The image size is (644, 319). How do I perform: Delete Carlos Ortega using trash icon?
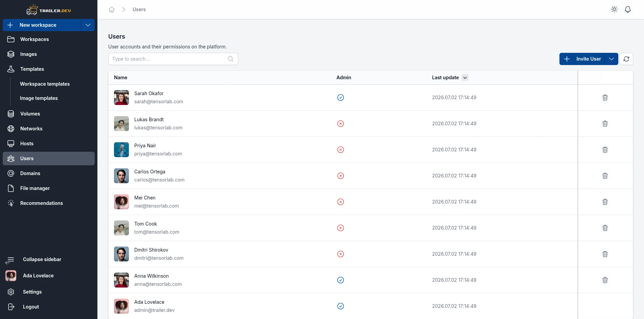coord(605,176)
